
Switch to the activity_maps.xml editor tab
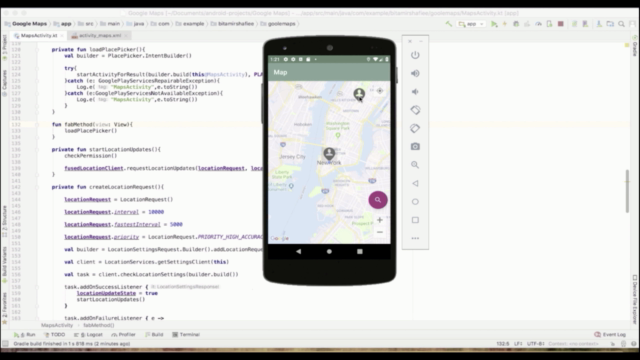click(x=100, y=36)
